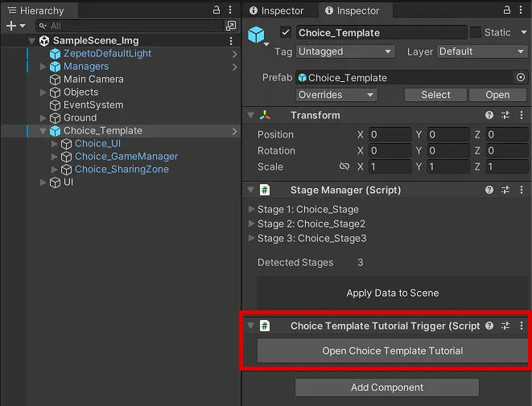The image size is (532, 406).
Task: Click the Prefab object picker circle icon
Action: (x=521, y=78)
